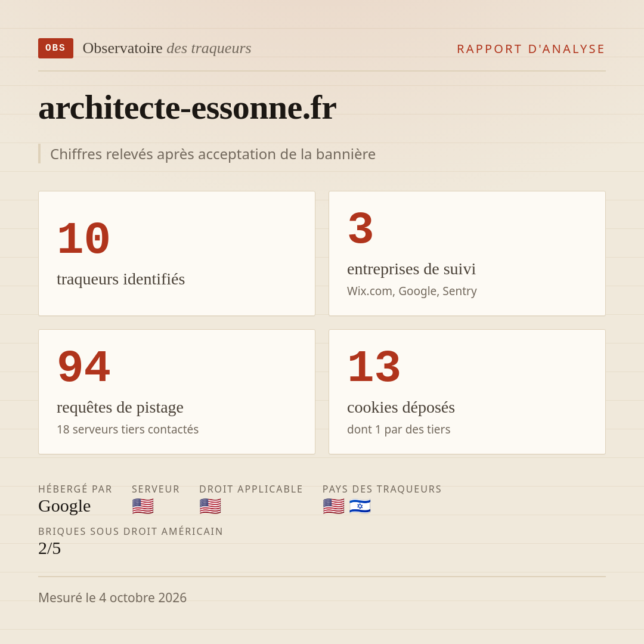
Task: Click the DROIT APPLICABLE label
Action: pos(251,489)
